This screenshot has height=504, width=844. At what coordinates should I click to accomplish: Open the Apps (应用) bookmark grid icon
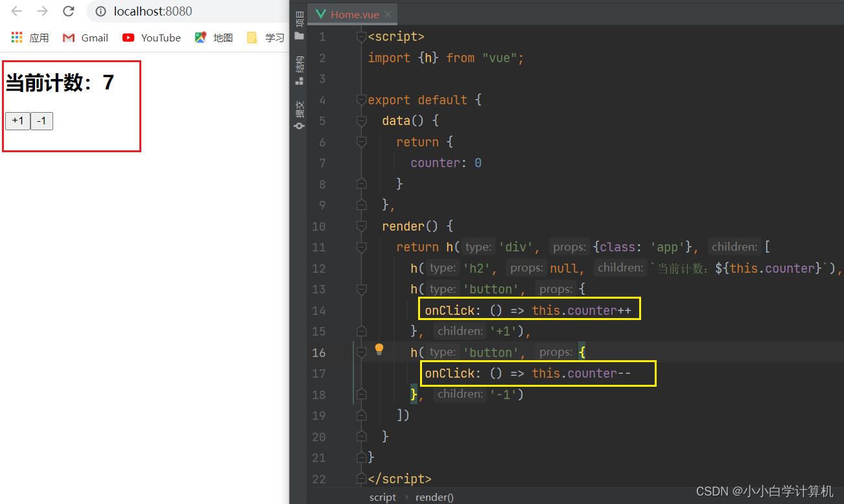coord(17,38)
